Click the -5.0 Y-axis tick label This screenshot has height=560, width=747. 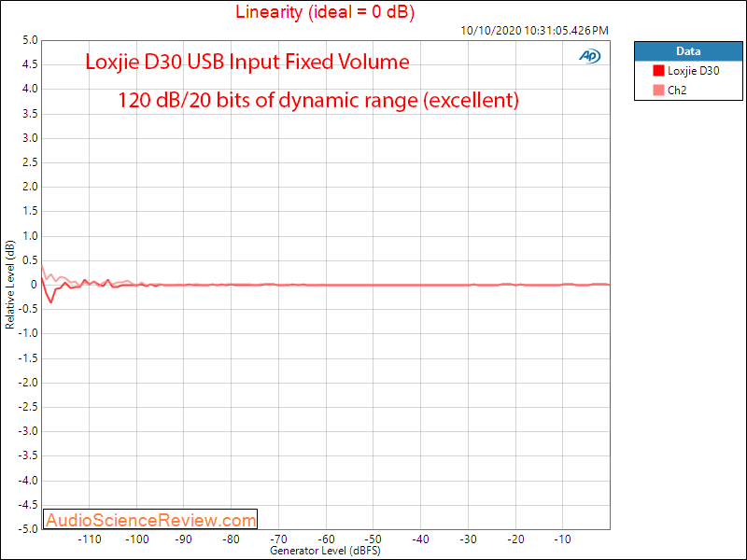tap(28, 528)
